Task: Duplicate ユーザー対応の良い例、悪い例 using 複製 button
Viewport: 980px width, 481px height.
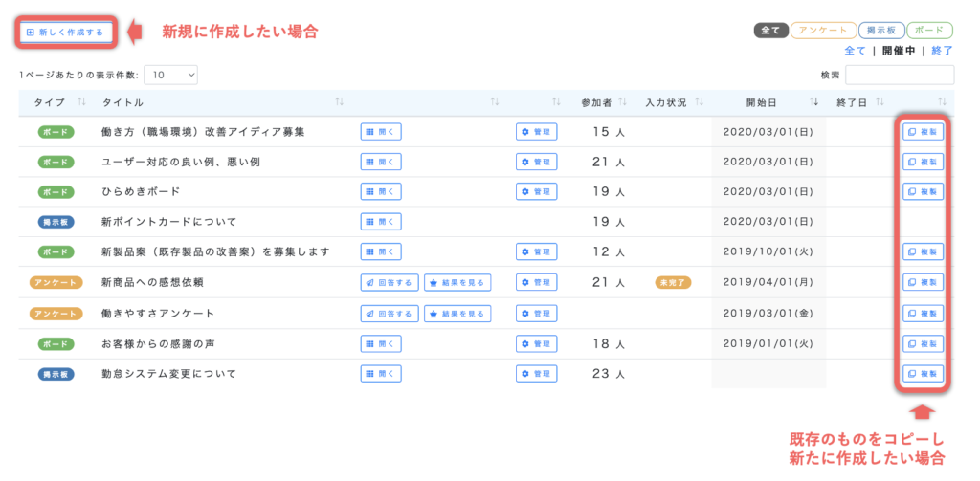Action: pos(924,162)
